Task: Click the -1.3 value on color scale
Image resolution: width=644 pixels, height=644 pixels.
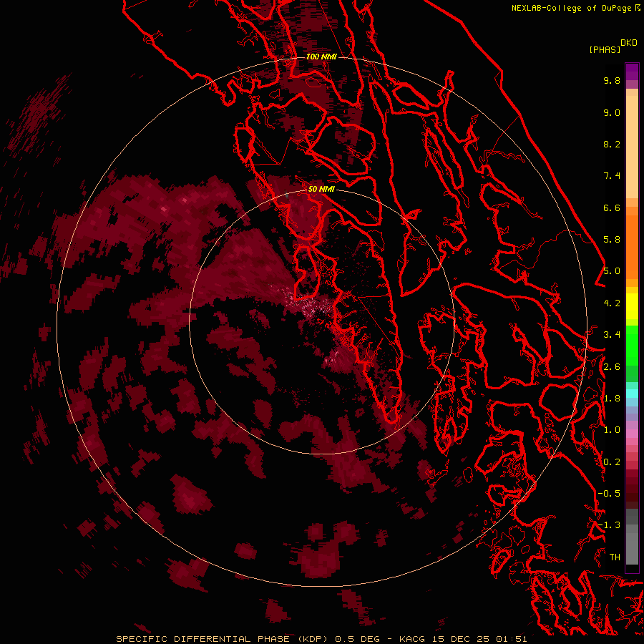Action: [x=609, y=525]
